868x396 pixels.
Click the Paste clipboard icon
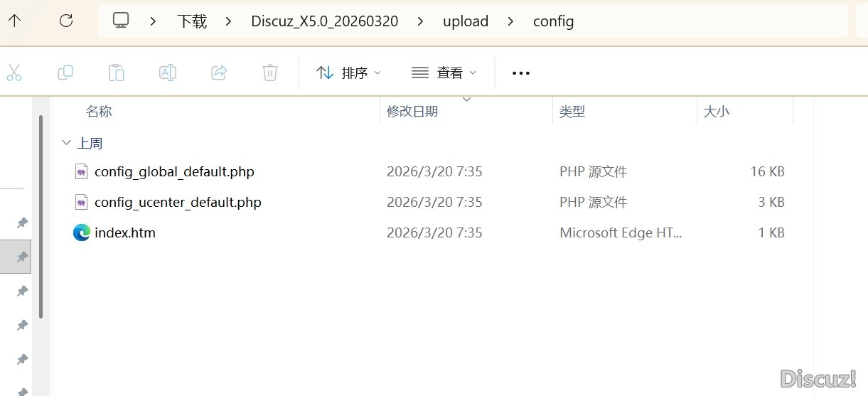click(x=117, y=73)
